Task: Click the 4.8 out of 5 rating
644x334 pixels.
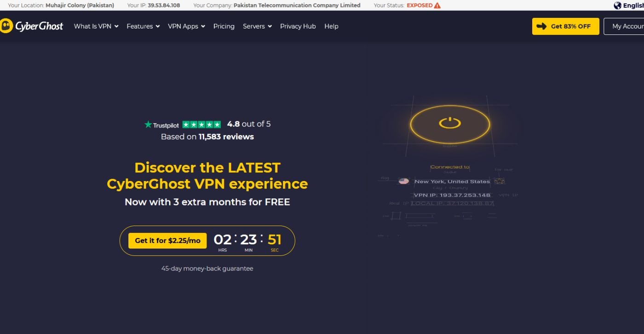Action: [249, 124]
